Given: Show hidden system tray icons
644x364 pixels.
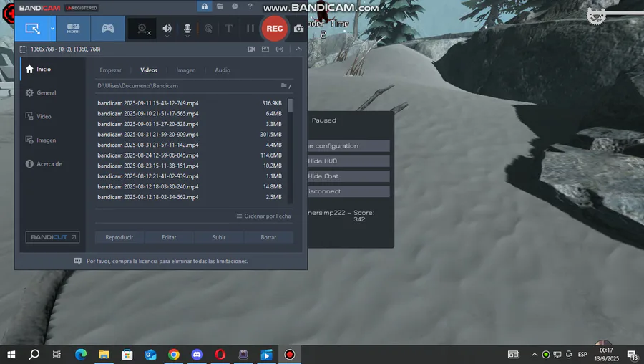Looking at the screenshot, I should 535,355.
